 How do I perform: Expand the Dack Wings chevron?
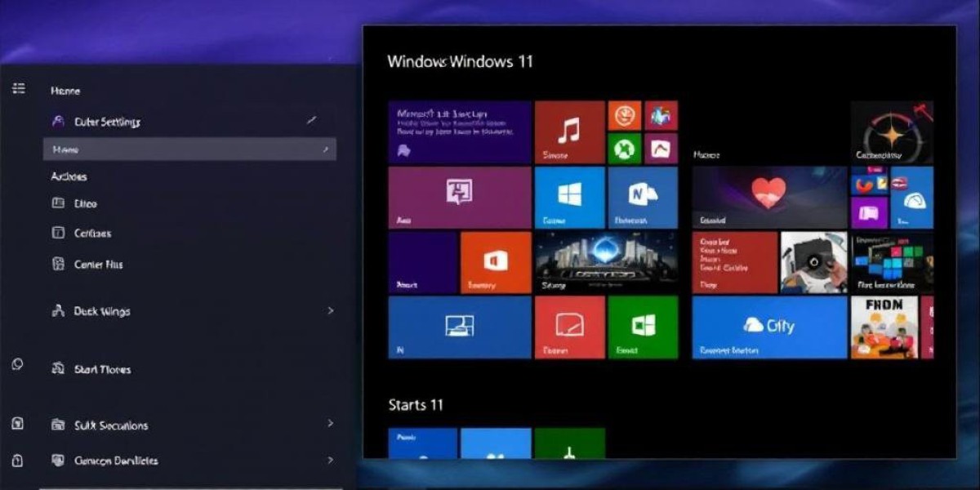[x=330, y=311]
